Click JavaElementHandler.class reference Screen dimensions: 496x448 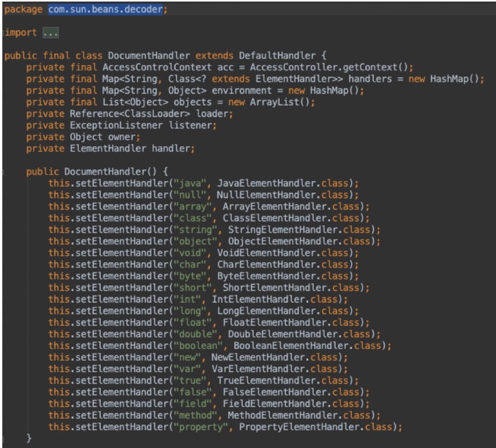(283, 183)
